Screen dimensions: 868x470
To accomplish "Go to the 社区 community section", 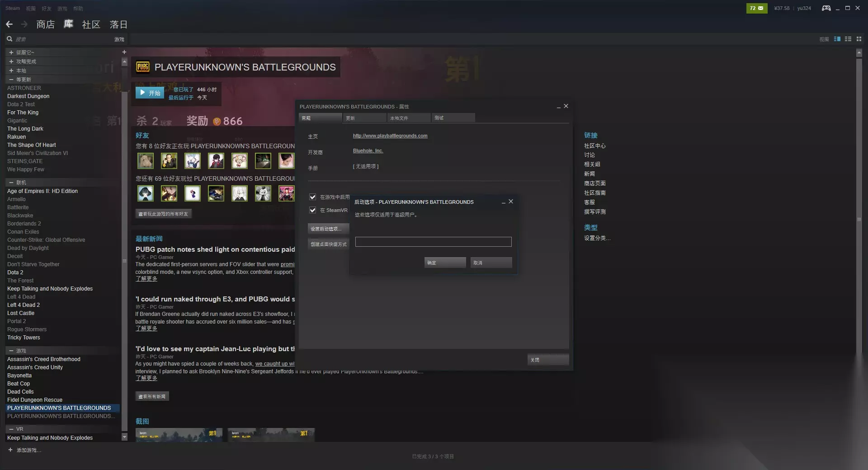I will (91, 24).
